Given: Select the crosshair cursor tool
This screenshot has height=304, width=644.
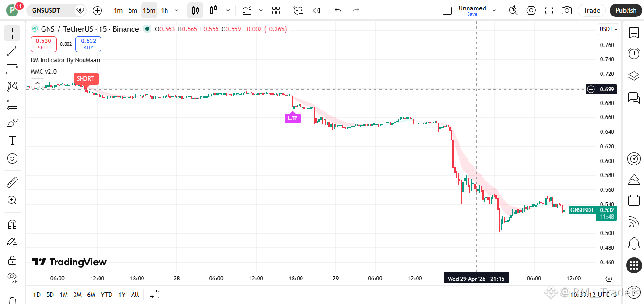Looking at the screenshot, I should [x=12, y=33].
